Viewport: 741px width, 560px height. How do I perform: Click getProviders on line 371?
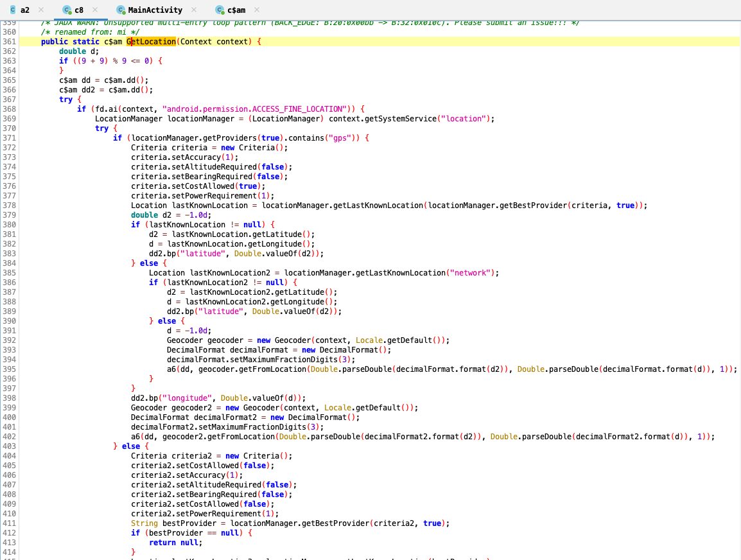(230, 138)
